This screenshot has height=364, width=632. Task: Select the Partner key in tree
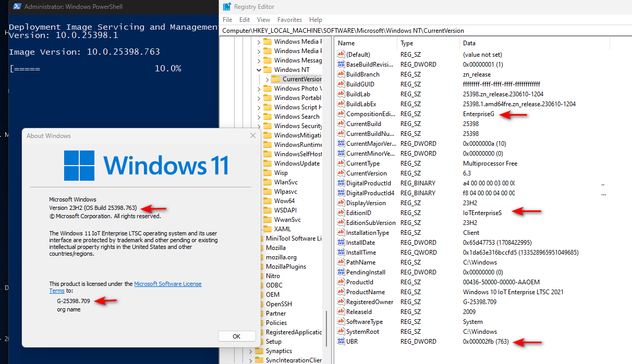coord(276,313)
